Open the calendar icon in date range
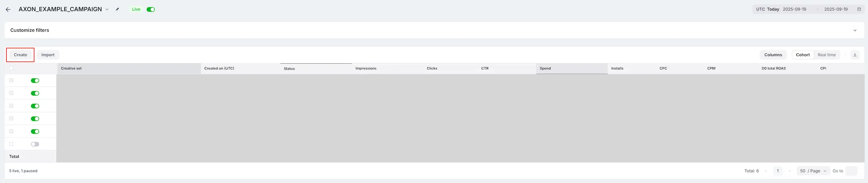This screenshot has width=868, height=183. pos(859,9)
